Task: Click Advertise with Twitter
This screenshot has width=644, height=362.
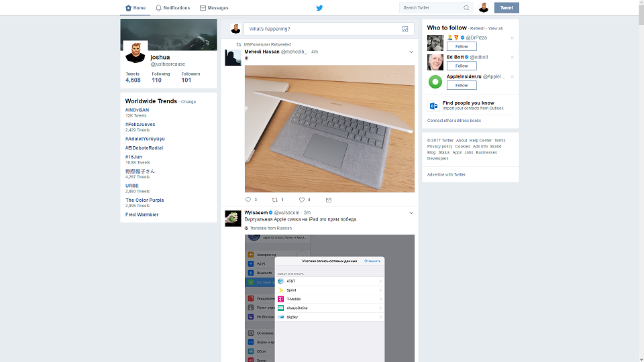Action: pyautogui.click(x=447, y=174)
